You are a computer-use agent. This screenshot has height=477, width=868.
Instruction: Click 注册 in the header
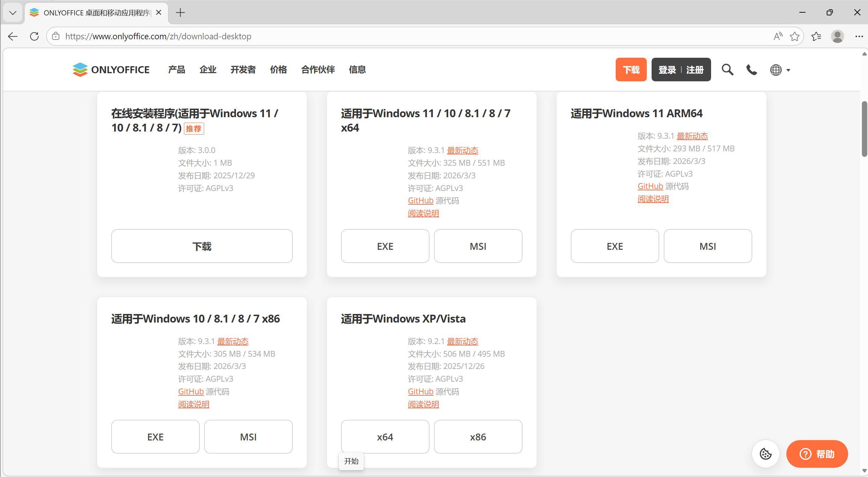(695, 70)
